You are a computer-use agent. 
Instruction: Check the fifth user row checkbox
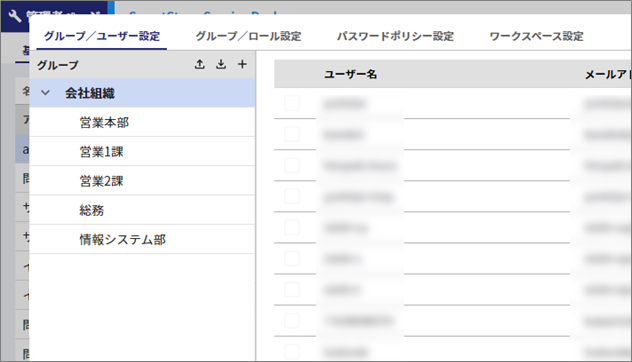pyautogui.click(x=292, y=227)
